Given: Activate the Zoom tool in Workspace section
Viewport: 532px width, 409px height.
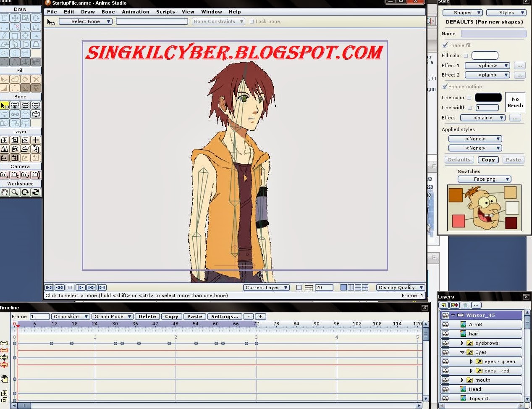Looking at the screenshot, I should tap(15, 192).
